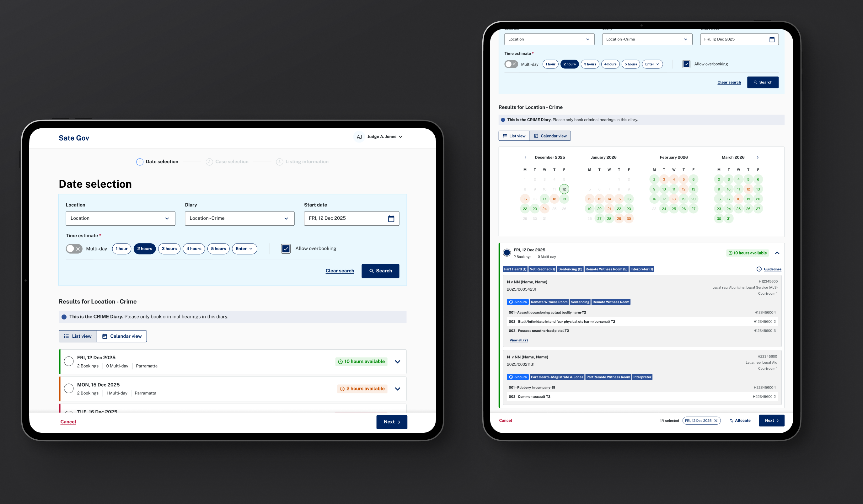Switch to List view on right tablet
Image resolution: width=863 pixels, height=504 pixels.
(x=514, y=136)
